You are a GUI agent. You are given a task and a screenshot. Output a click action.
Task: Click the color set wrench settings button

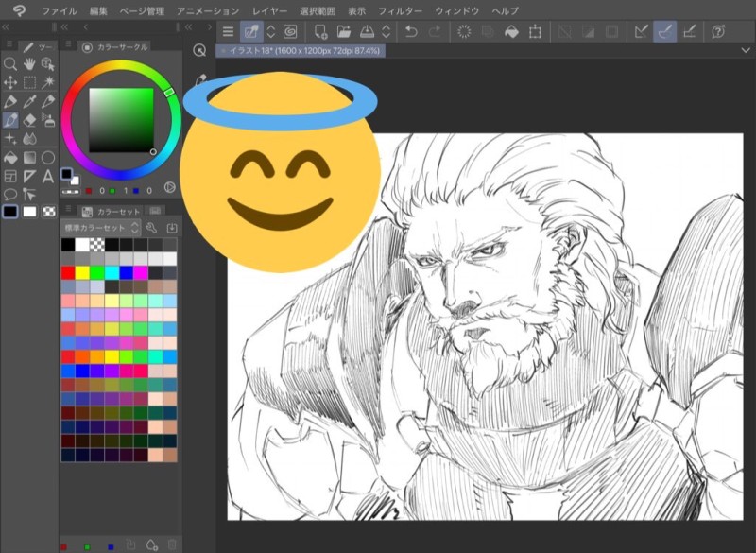(x=151, y=228)
